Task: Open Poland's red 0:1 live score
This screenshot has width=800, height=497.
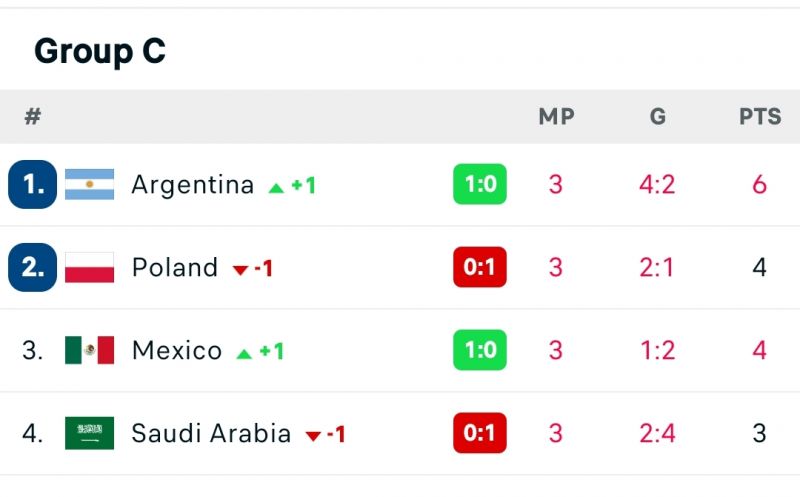Action: [480, 267]
